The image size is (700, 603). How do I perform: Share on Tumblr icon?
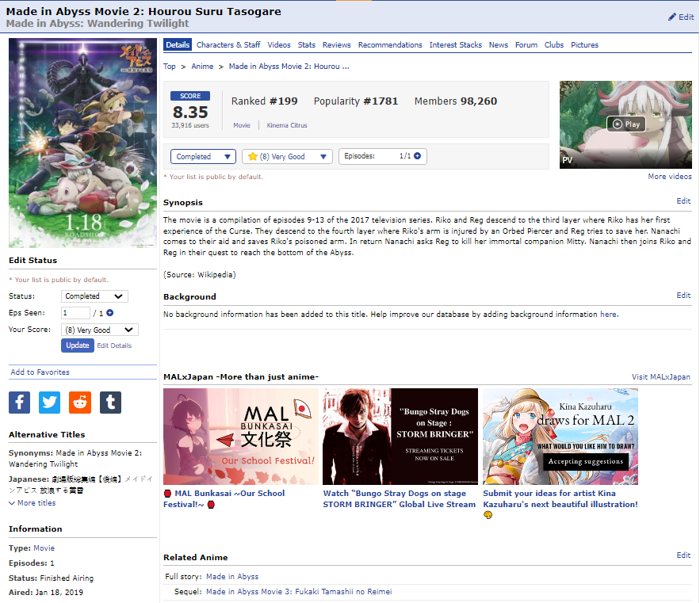[x=110, y=403]
